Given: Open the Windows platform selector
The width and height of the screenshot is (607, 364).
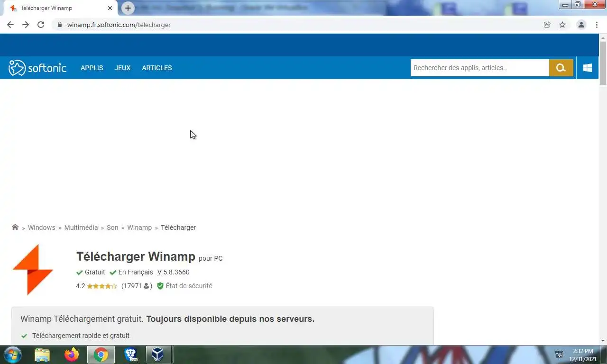Looking at the screenshot, I should point(588,68).
